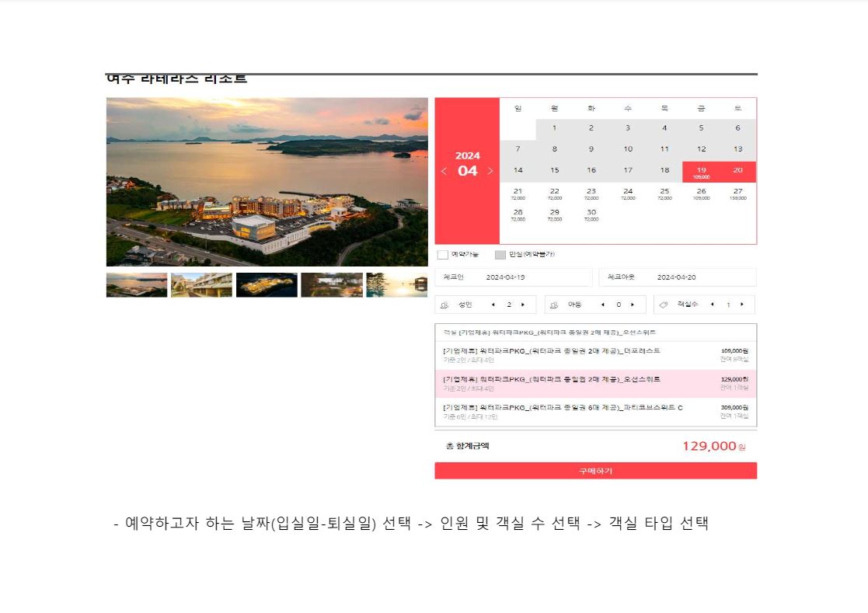Go to next month in calendar
The width and height of the screenshot is (868, 613).
[x=490, y=171]
